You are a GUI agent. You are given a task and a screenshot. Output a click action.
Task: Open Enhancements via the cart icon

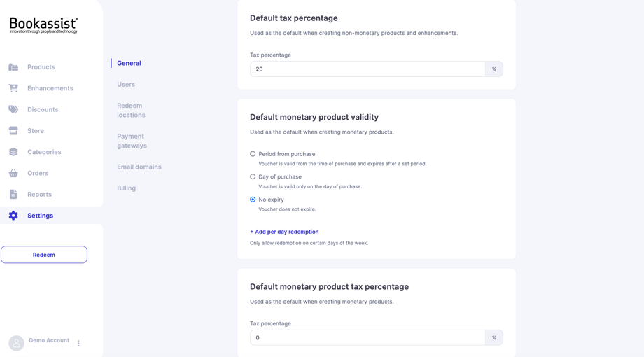(x=13, y=88)
